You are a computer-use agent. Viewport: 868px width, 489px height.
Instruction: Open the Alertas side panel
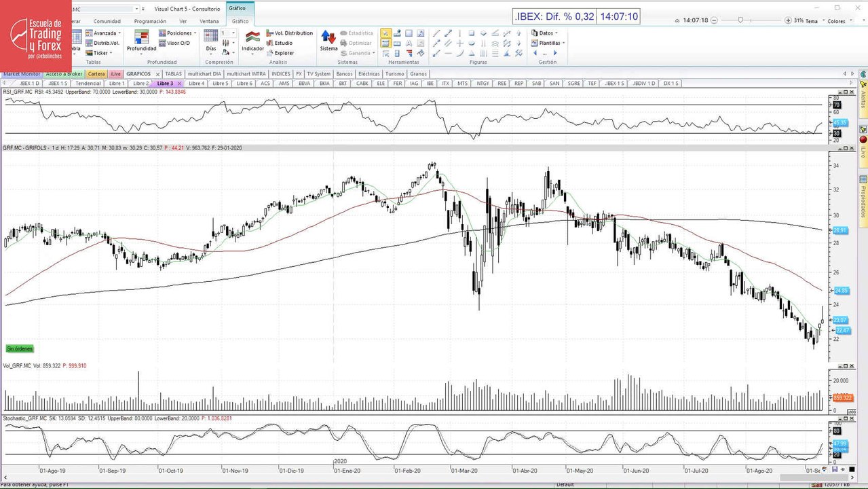tap(863, 98)
